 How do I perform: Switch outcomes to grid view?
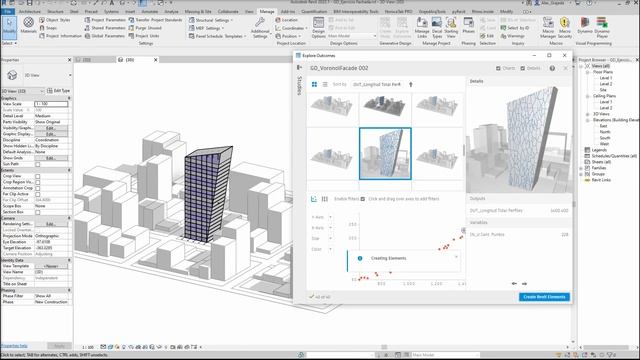click(x=314, y=84)
